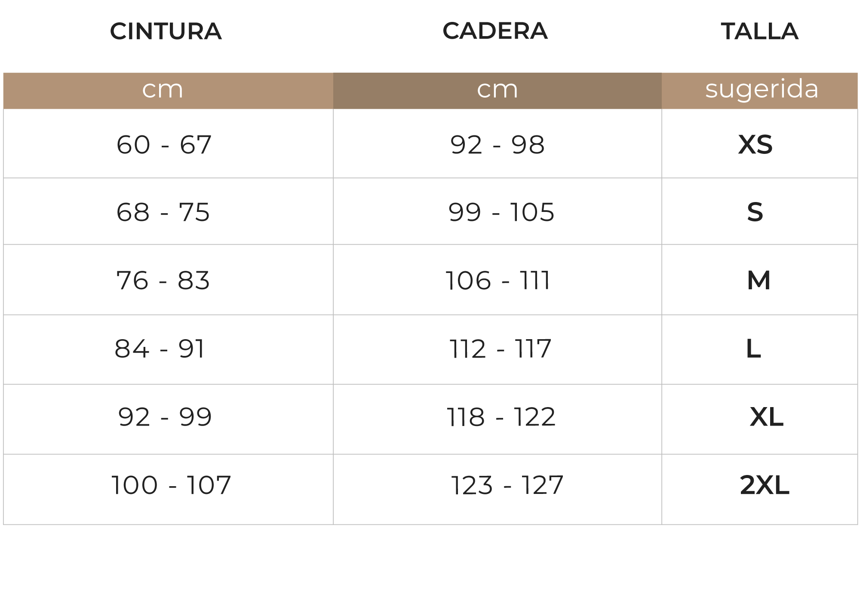Click waist range 68 - 75
Screen dimensions: 860x616
(163, 212)
